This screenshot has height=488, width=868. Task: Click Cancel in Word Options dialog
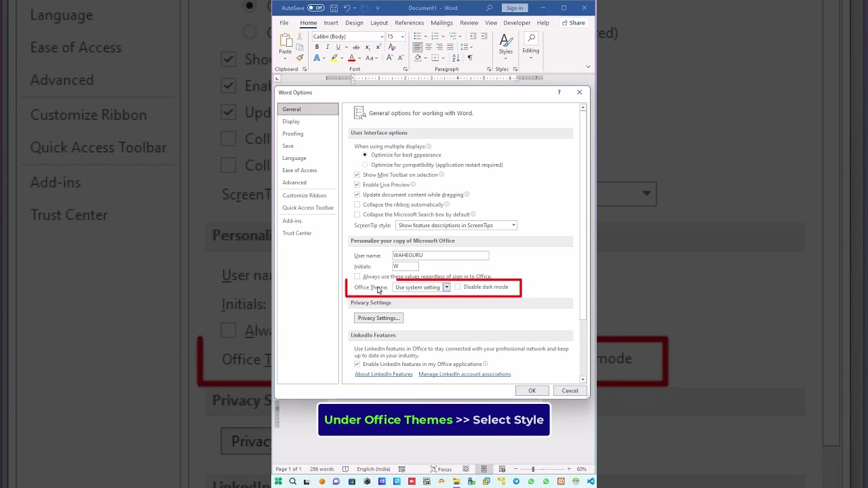570,391
